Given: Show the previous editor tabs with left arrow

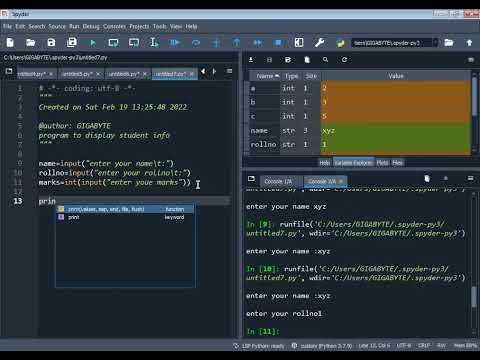Looking at the screenshot, I should (203, 71).
